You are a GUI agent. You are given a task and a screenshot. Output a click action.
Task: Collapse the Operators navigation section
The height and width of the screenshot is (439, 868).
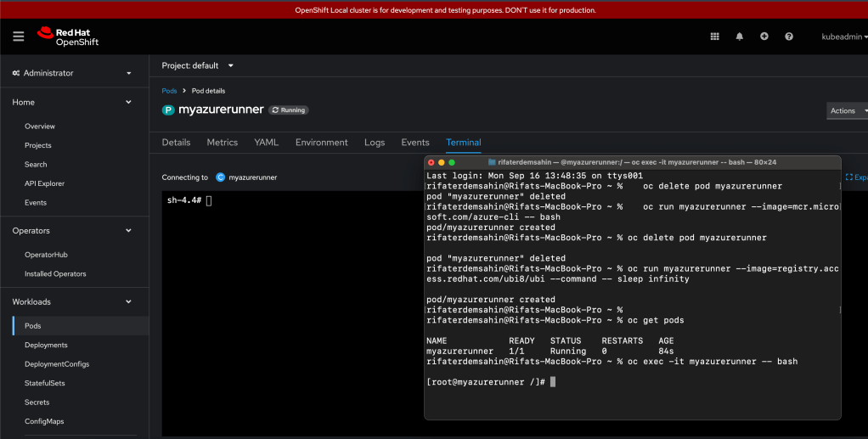coord(73,231)
